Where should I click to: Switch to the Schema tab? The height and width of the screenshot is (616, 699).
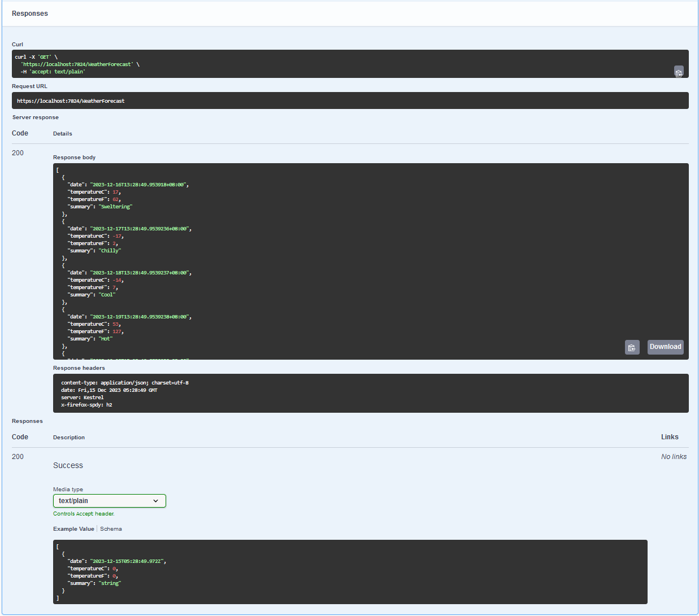111,529
